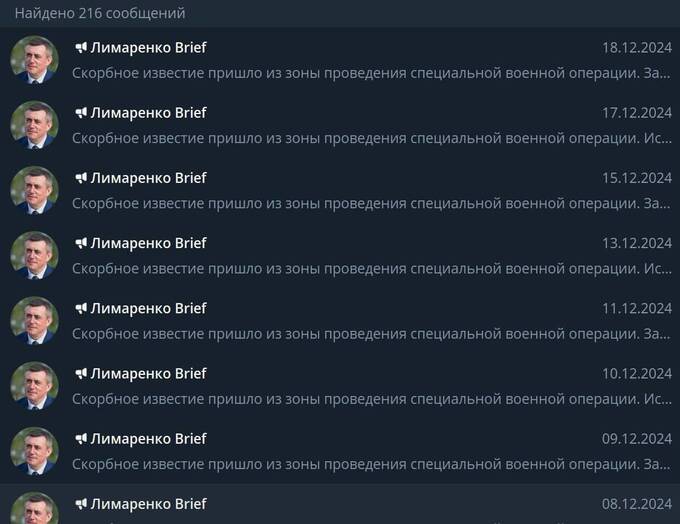680x524 pixels.
Task: Click the channel megaphone icon in the 10.12.2024 result
Action: click(81, 373)
